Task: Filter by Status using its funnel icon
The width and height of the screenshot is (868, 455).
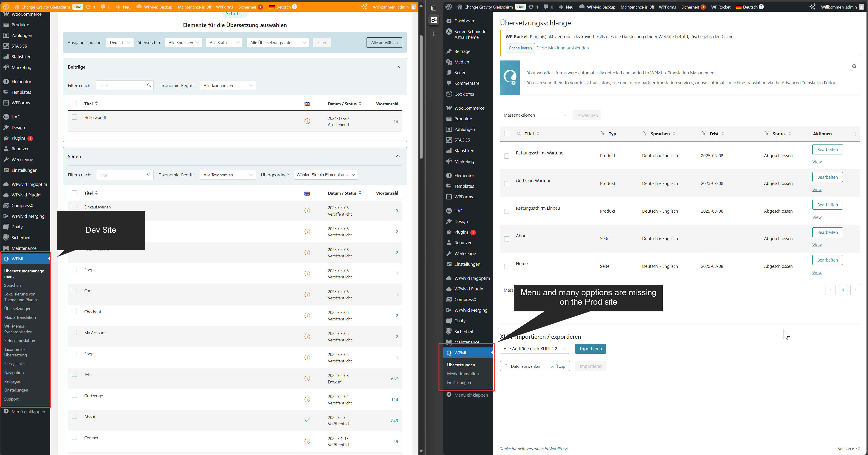Action: tap(767, 133)
